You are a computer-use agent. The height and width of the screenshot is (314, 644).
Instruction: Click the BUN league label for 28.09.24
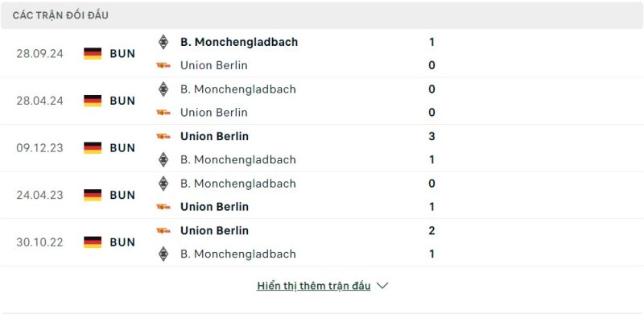click(122, 54)
